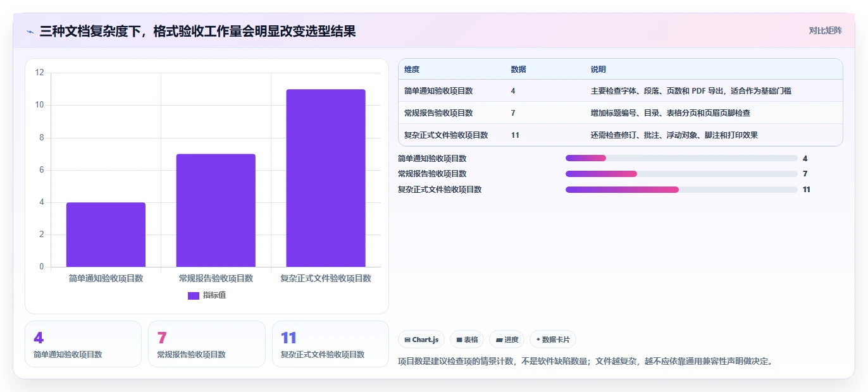
Task: Click the 复杂正式文件验收项目数 table row cell
Action: (446, 135)
